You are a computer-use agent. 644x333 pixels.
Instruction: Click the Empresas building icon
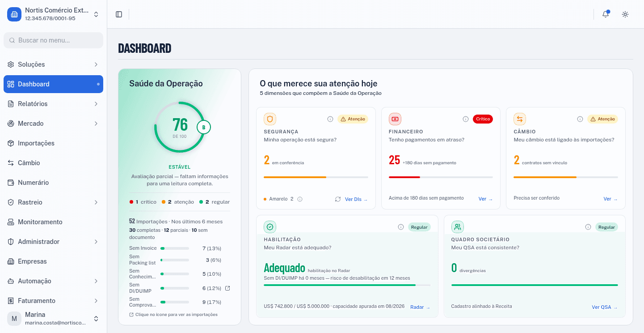[x=11, y=261]
